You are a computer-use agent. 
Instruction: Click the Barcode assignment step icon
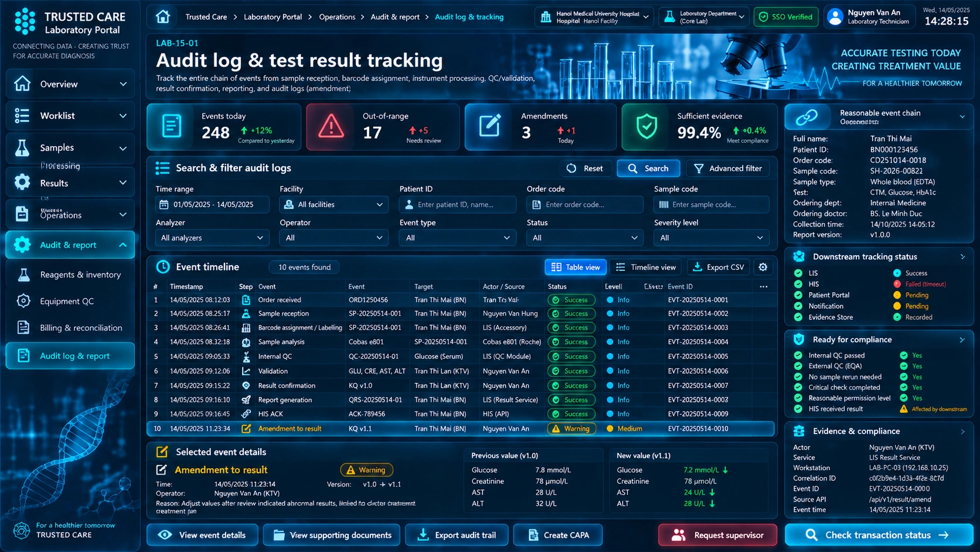(x=246, y=328)
